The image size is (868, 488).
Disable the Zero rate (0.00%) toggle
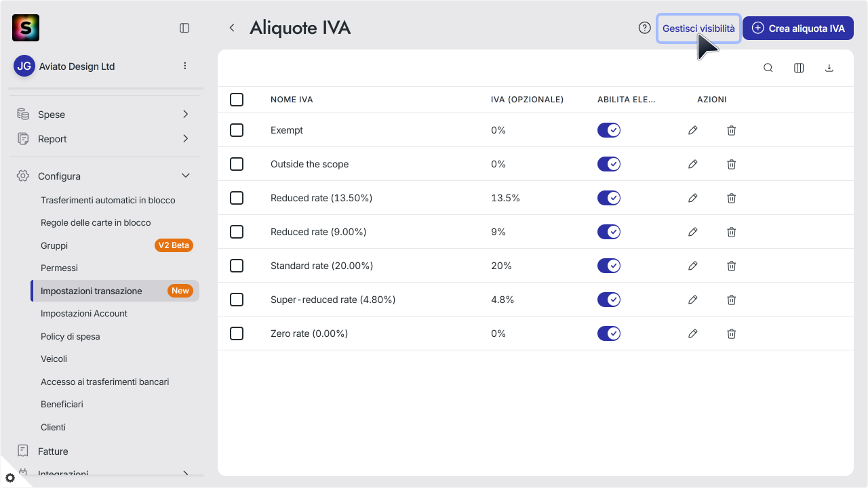[x=609, y=333]
